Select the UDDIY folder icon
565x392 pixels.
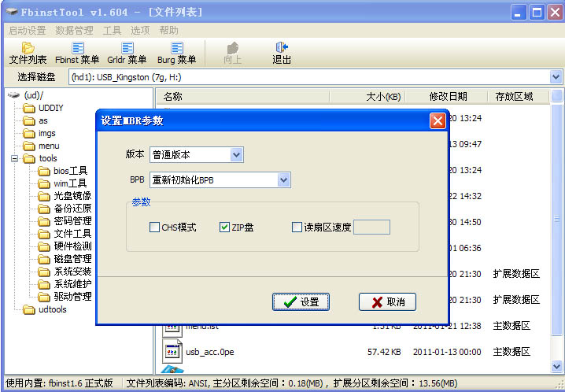[29, 108]
